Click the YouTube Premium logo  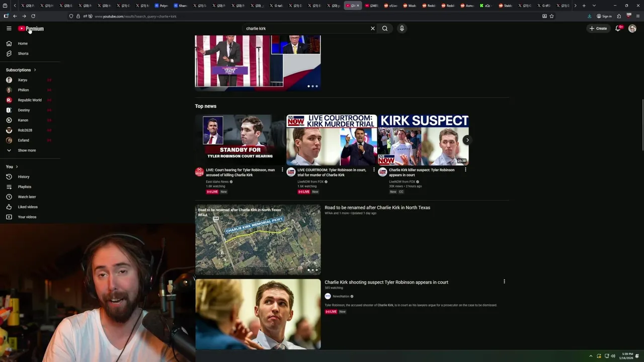pyautogui.click(x=31, y=29)
